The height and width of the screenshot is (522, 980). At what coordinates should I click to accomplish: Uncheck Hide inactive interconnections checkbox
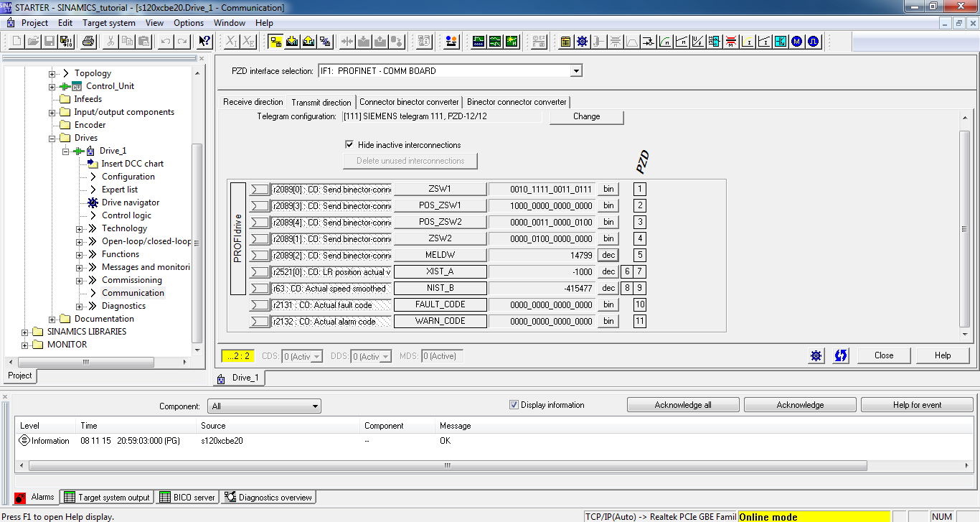[349, 144]
